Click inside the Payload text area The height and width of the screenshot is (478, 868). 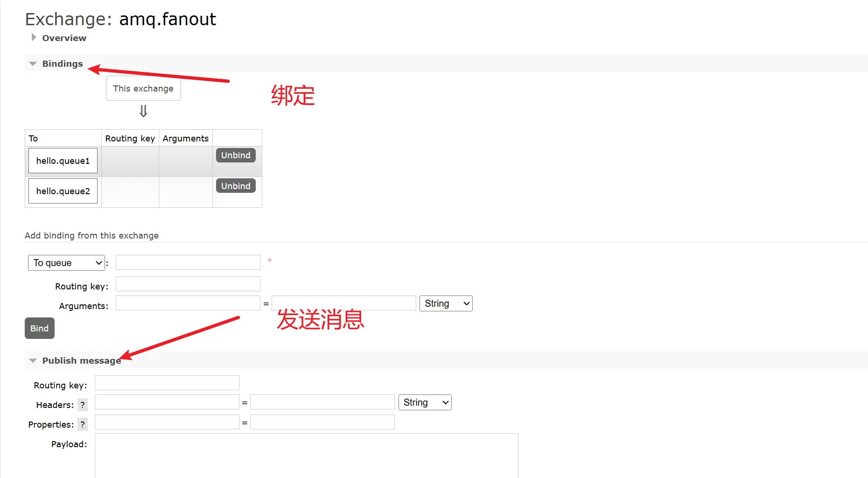click(x=306, y=455)
